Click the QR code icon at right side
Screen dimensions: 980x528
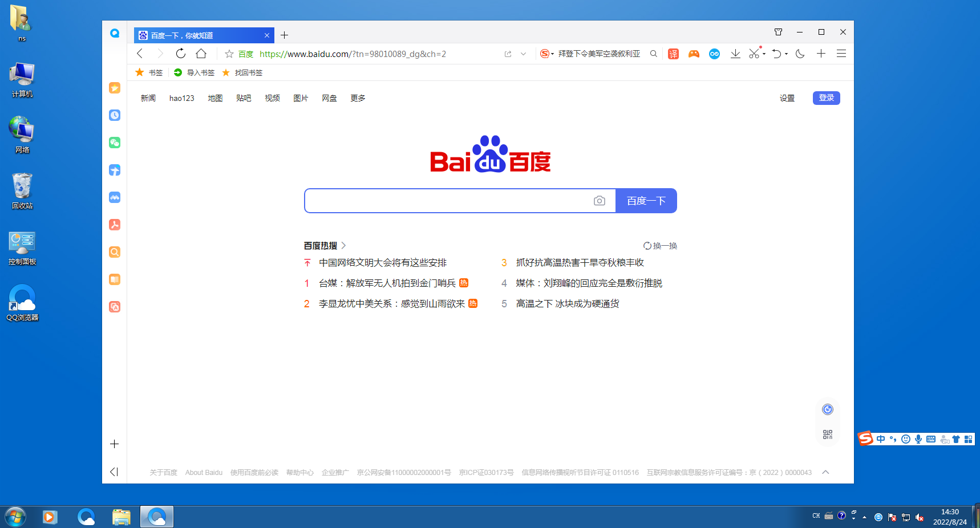pyautogui.click(x=828, y=434)
